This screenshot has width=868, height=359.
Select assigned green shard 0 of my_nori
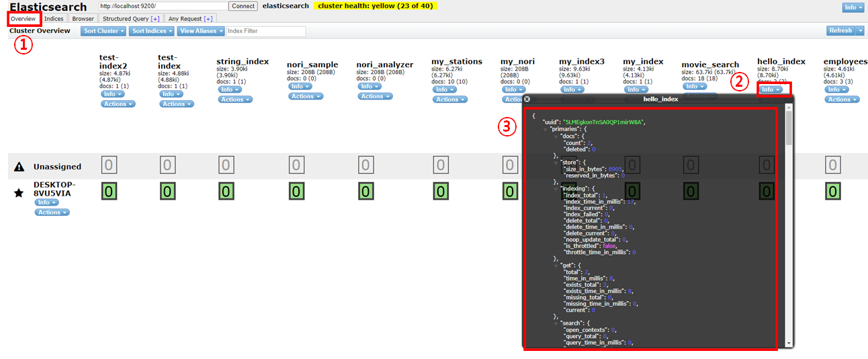tap(511, 192)
